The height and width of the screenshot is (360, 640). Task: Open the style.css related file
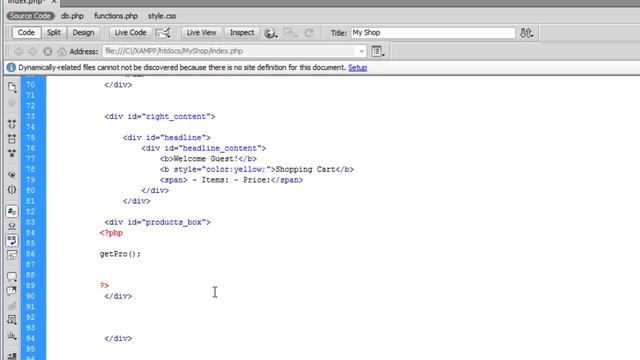[x=162, y=16]
